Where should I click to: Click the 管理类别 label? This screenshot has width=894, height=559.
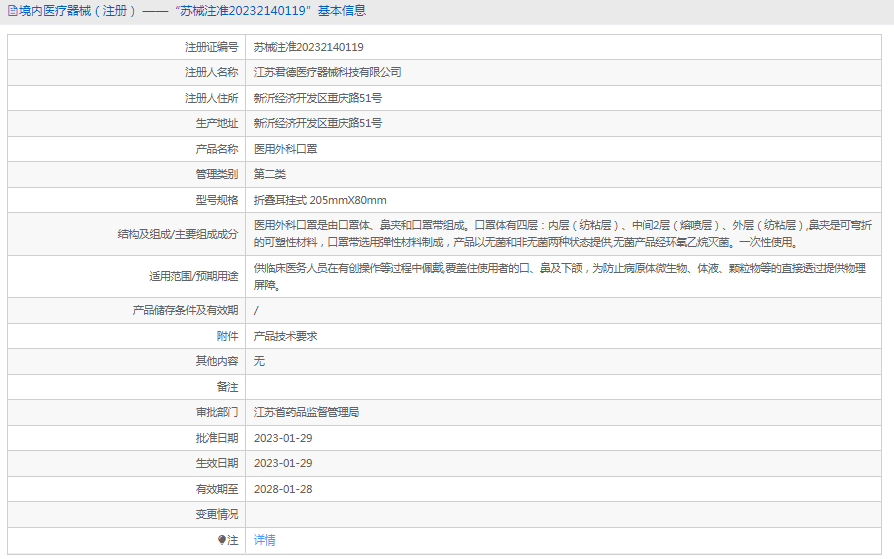pos(217,175)
